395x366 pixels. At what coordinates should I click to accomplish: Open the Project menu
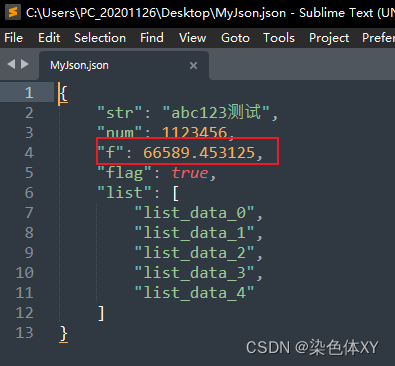(x=329, y=38)
